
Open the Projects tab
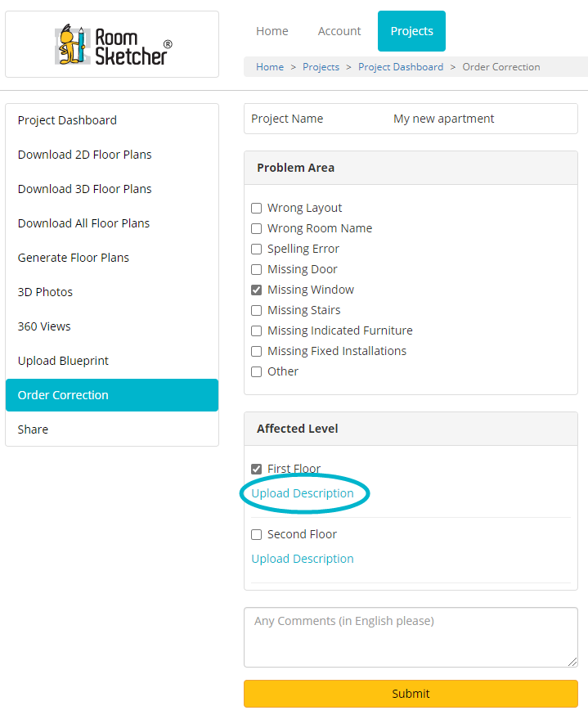(x=411, y=31)
